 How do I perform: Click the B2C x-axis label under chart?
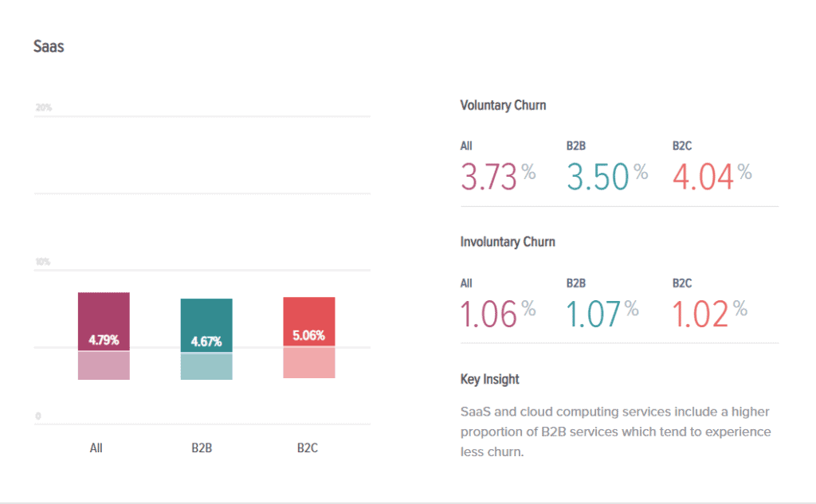click(308, 447)
